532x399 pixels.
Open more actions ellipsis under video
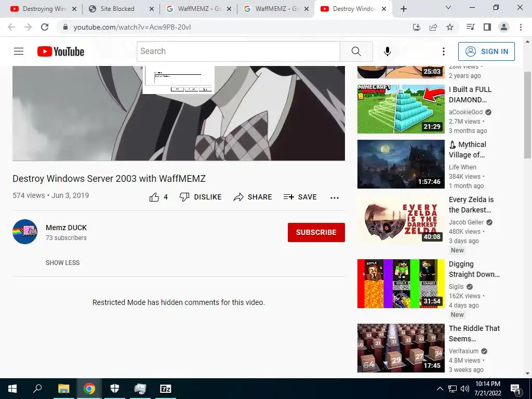(335, 198)
